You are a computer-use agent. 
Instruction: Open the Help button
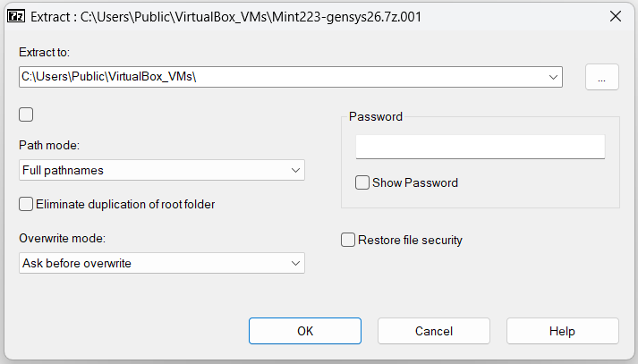(563, 331)
